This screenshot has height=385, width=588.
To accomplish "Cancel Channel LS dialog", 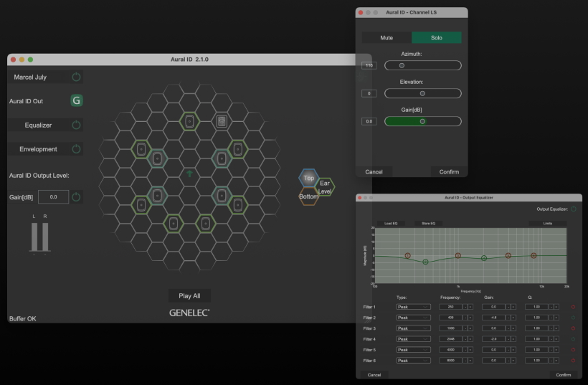I will 374,171.
